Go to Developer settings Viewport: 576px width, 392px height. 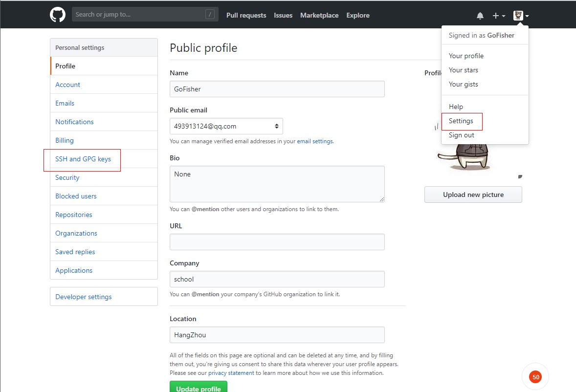tap(84, 297)
